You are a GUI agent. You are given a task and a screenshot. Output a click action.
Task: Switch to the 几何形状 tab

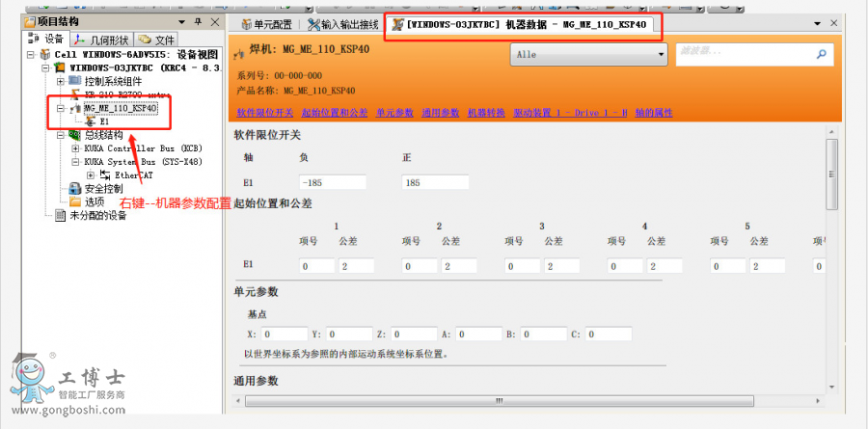102,40
